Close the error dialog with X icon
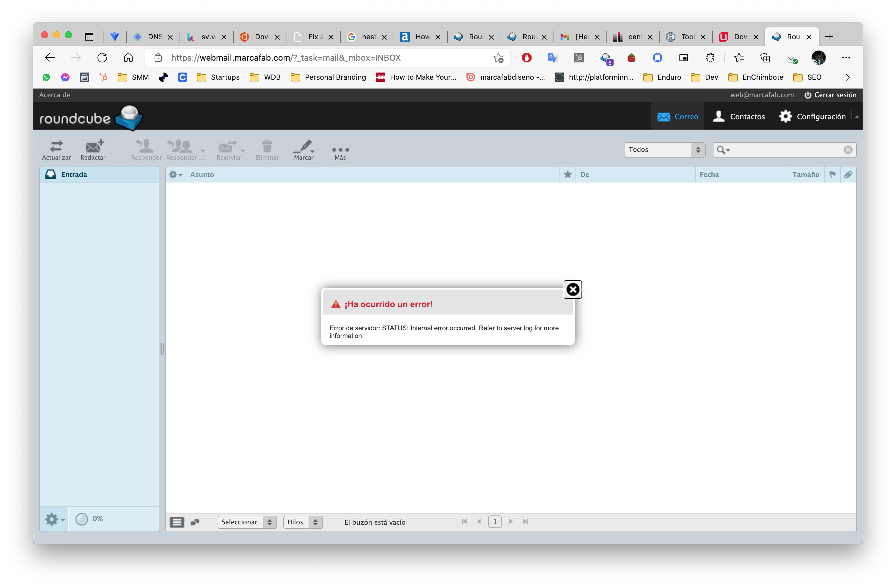The height and width of the screenshot is (588, 896). tap(572, 290)
